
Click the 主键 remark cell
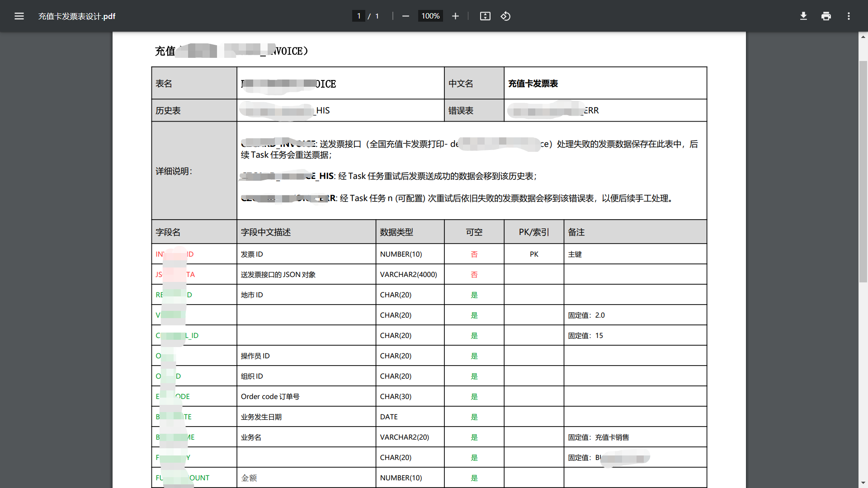(636, 254)
